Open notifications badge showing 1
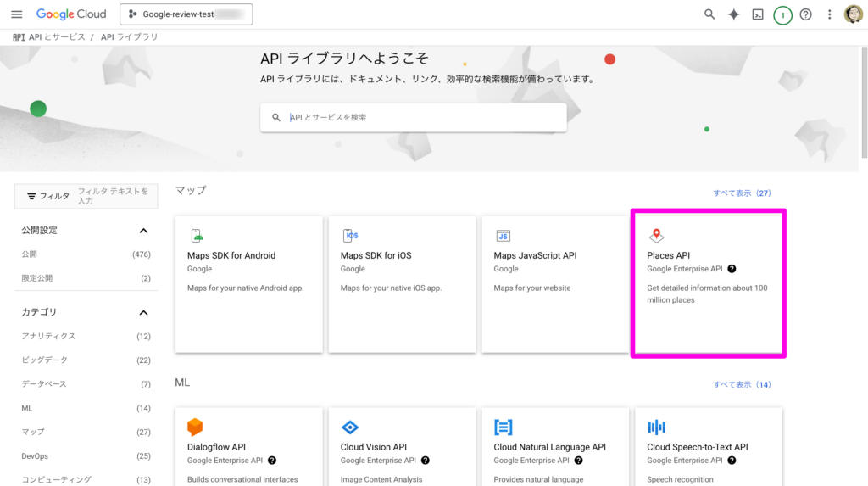Viewport: 868px width, 486px height. click(x=782, y=15)
